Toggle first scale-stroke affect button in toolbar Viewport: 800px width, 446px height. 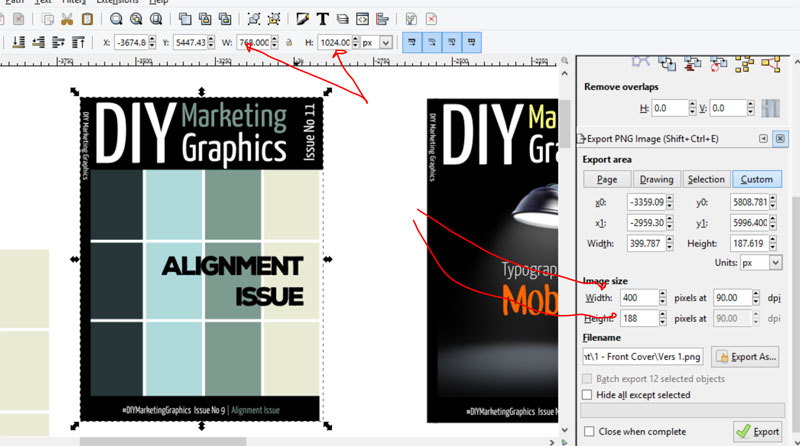[410, 43]
